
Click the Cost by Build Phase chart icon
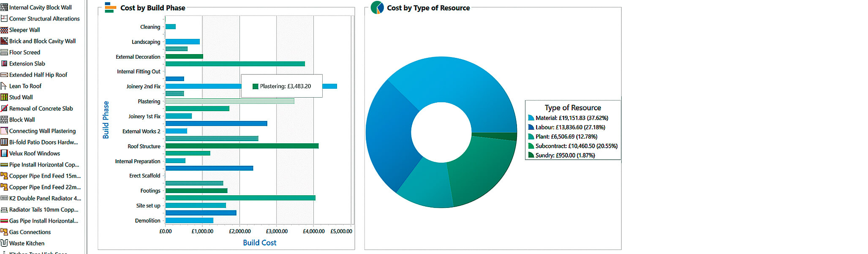tap(110, 8)
